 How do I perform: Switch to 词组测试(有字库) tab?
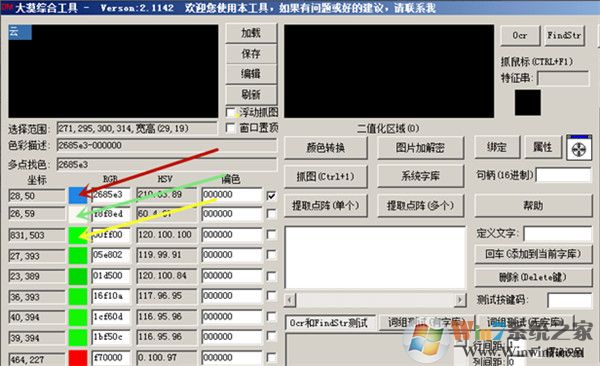click(426, 322)
